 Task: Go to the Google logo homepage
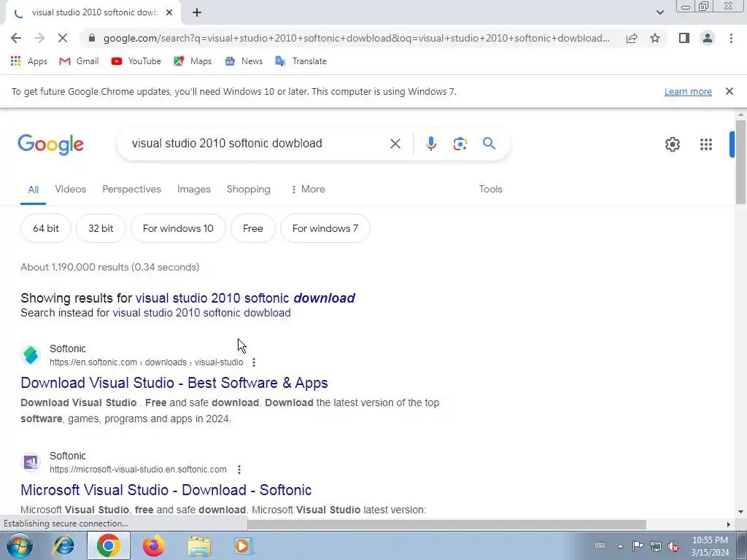(x=50, y=144)
